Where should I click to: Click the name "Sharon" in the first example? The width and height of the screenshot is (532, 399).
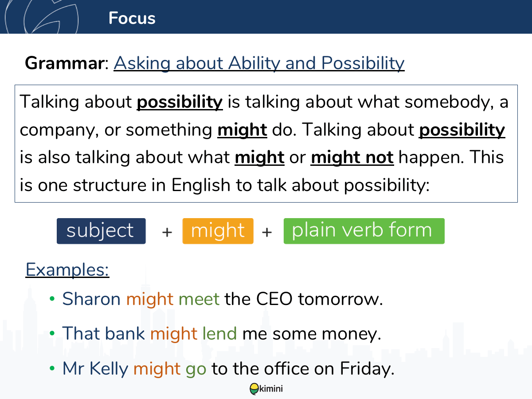[x=91, y=299]
